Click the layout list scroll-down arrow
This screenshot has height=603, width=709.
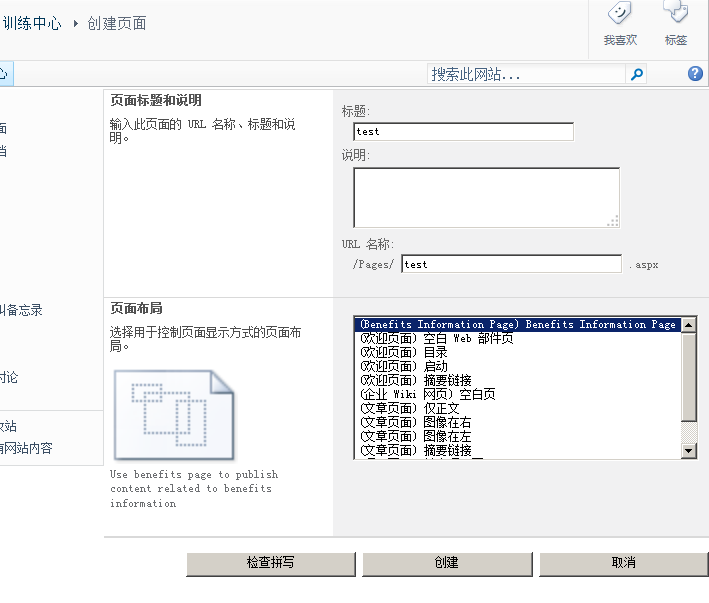point(688,451)
